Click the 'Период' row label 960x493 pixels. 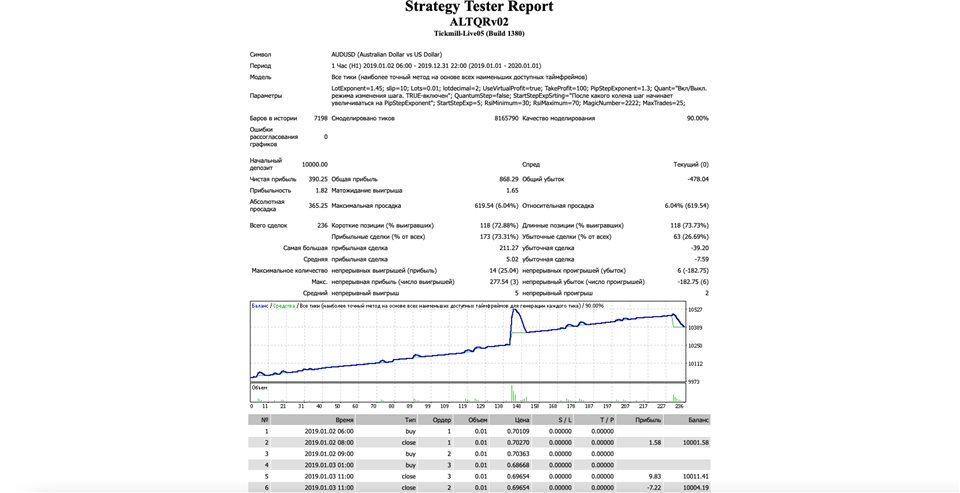click(x=260, y=66)
